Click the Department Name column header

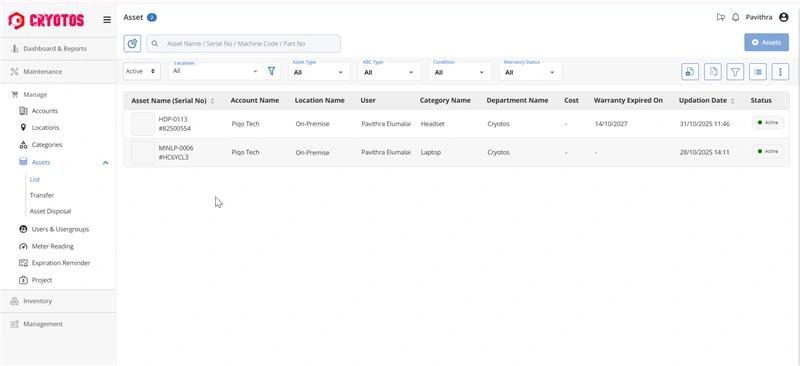pyautogui.click(x=517, y=101)
